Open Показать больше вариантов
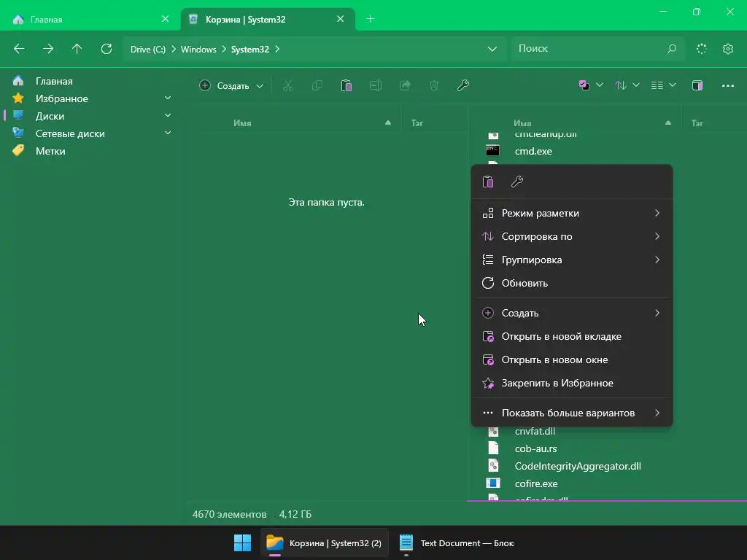Screen dimensions: 747x560 click(572, 413)
